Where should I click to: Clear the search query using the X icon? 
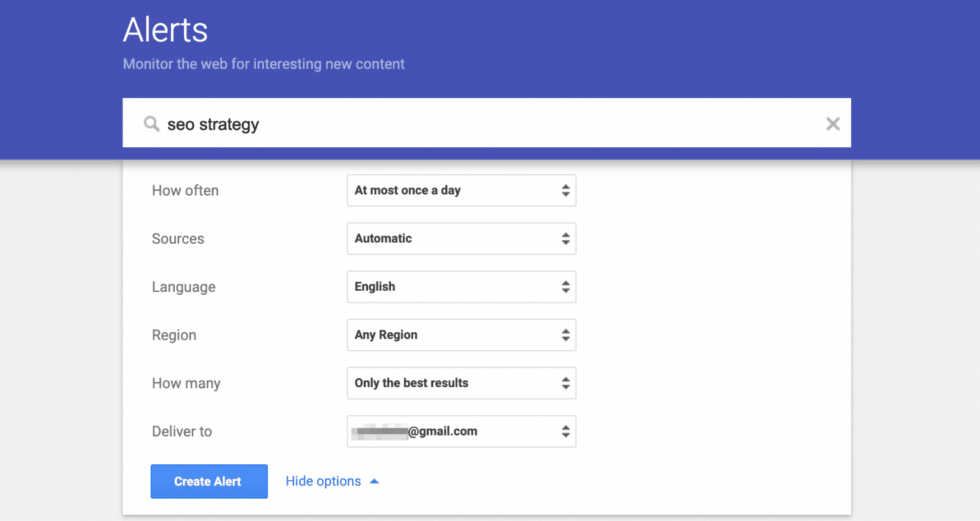click(x=833, y=124)
